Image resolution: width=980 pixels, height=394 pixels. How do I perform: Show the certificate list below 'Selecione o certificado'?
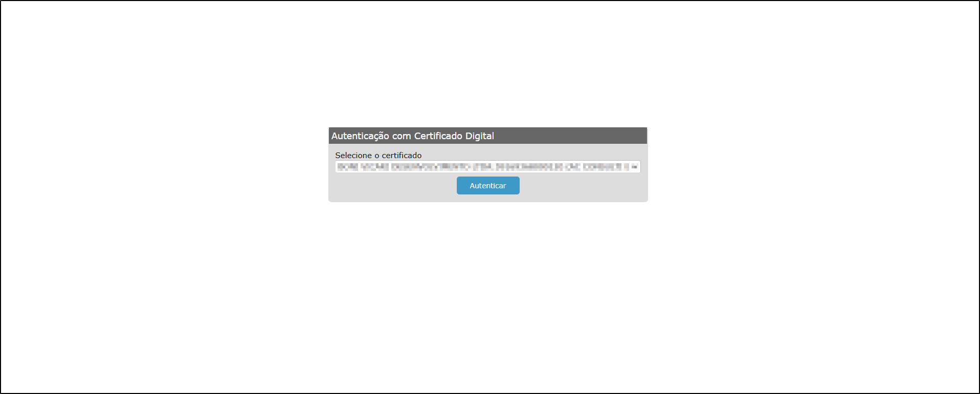488,166
